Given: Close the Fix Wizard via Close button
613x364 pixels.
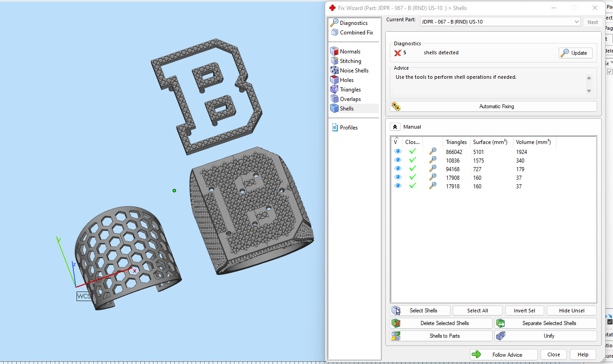Looking at the screenshot, I should 554,355.
